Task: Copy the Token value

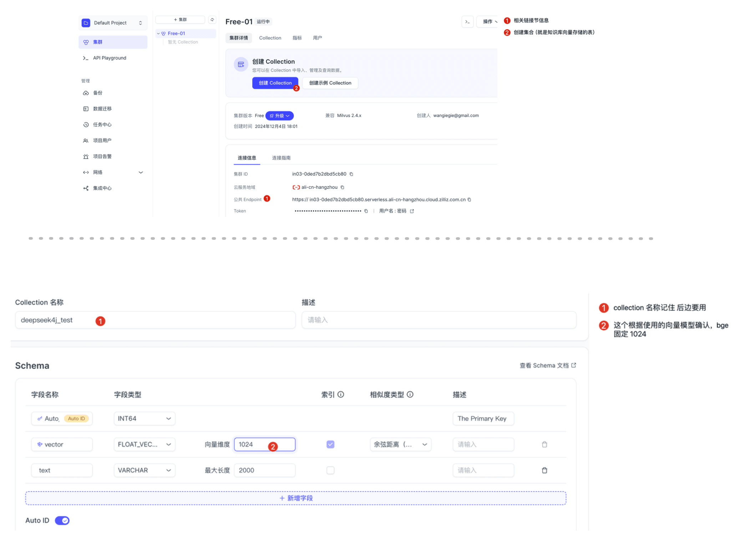Action: coord(366,211)
